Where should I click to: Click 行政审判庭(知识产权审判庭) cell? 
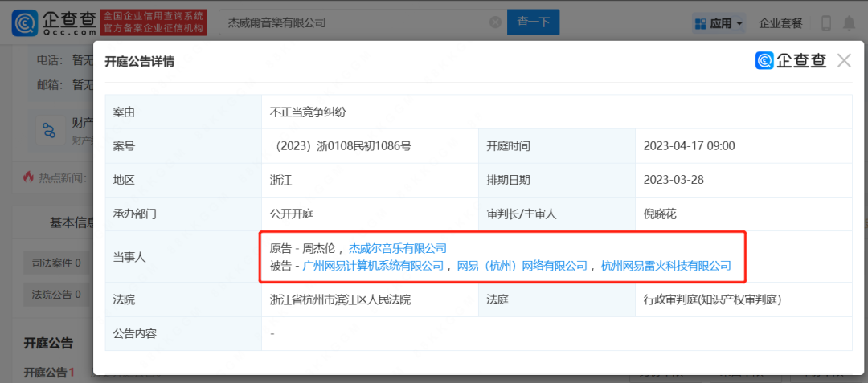pos(712,299)
